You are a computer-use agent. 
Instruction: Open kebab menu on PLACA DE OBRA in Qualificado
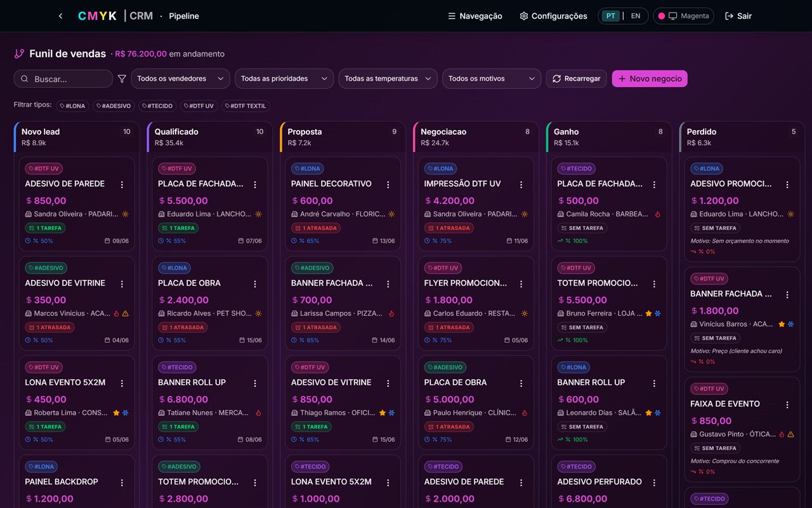[x=255, y=284]
